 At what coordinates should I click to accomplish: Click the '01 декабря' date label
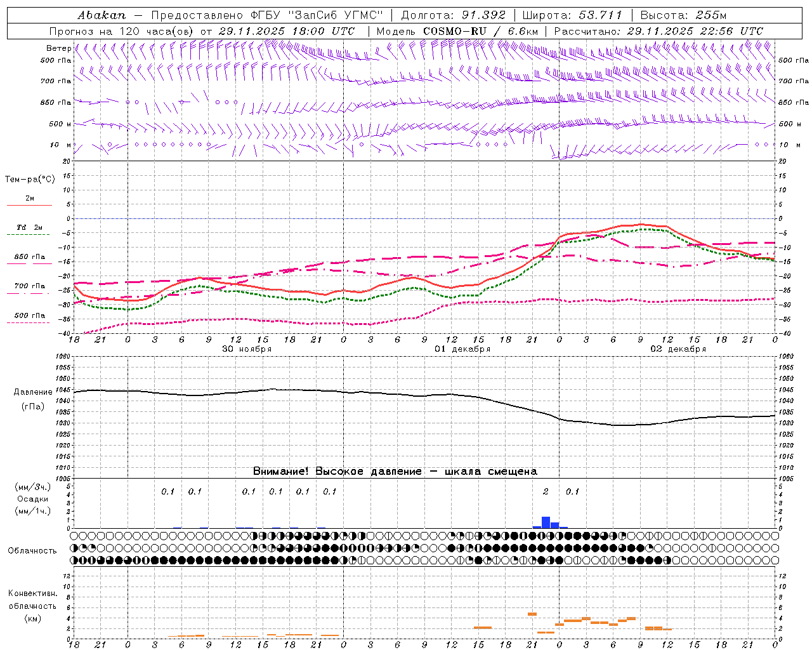tap(462, 349)
